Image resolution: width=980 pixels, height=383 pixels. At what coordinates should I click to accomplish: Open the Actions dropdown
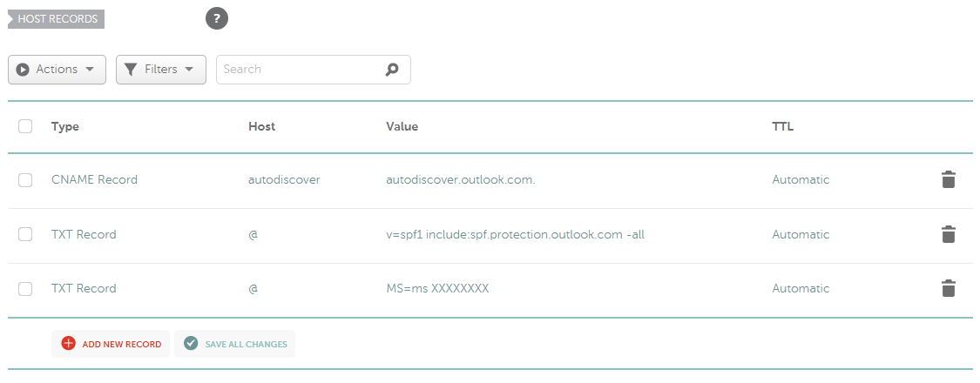click(57, 70)
